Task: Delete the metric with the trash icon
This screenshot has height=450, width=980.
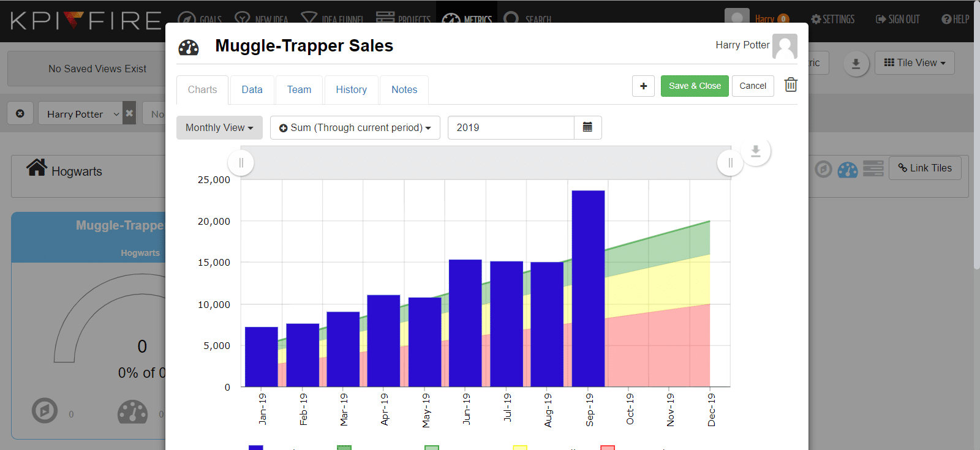Action: click(791, 84)
